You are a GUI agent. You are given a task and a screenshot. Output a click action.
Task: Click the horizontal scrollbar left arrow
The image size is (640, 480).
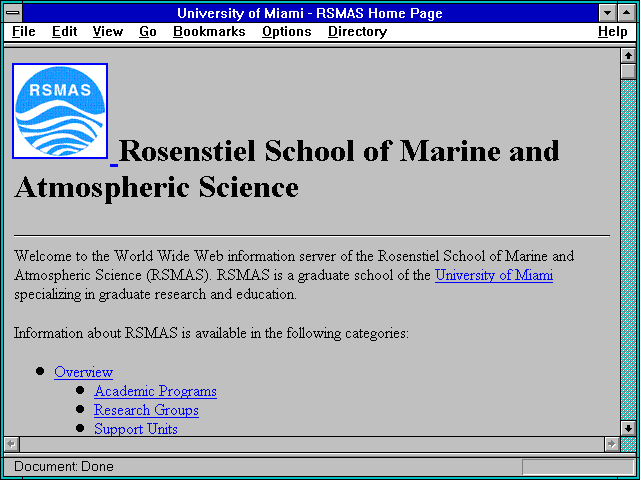[11, 444]
